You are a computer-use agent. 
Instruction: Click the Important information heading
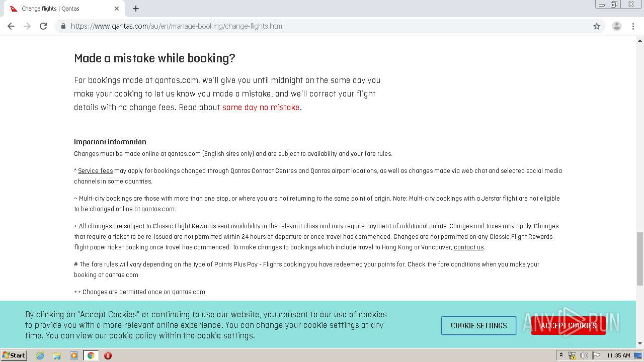[x=110, y=142]
